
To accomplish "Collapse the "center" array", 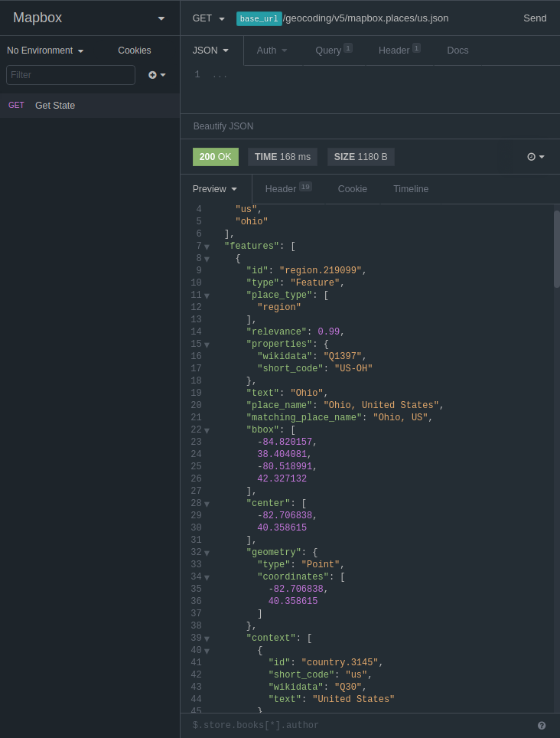I will tap(207, 504).
